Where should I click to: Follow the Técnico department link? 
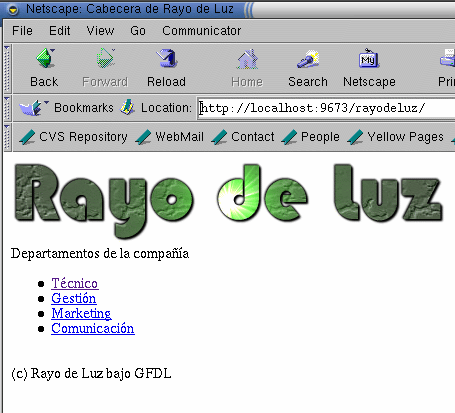[x=75, y=283]
